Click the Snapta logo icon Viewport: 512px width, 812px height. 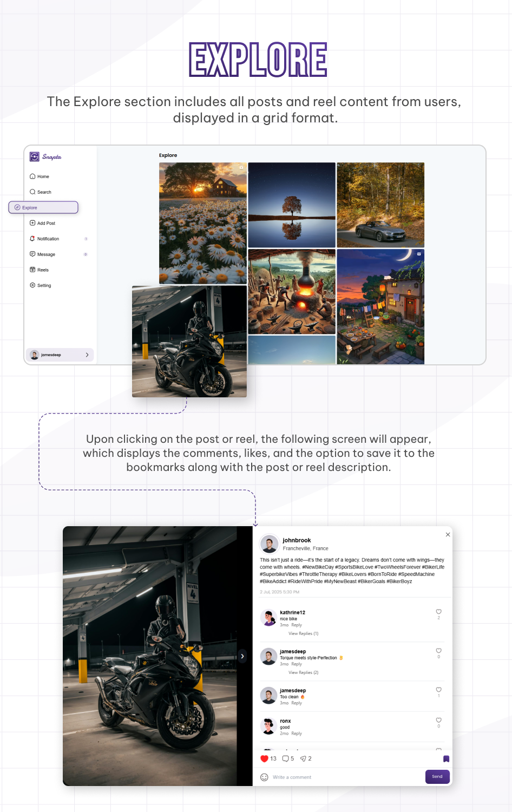35,156
